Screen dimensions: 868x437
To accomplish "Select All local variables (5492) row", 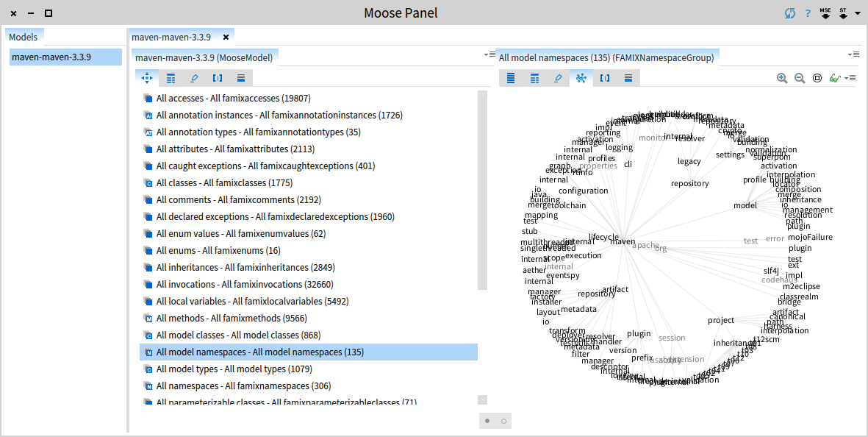I will pos(309,302).
